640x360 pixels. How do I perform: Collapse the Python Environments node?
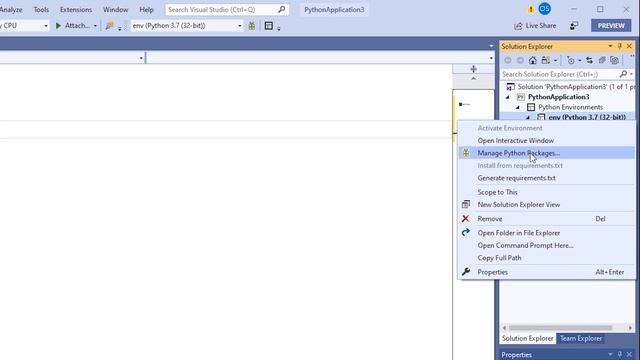click(x=518, y=107)
